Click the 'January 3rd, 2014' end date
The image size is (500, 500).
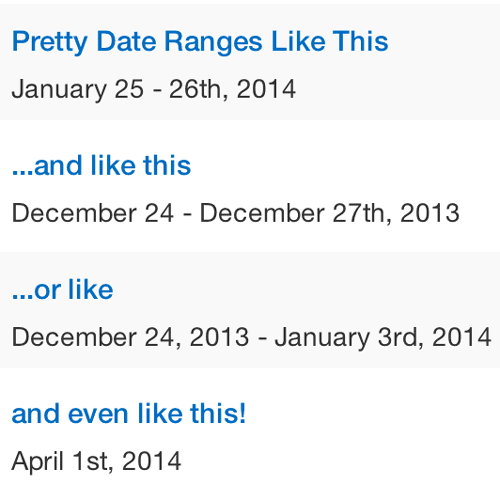[383, 337]
